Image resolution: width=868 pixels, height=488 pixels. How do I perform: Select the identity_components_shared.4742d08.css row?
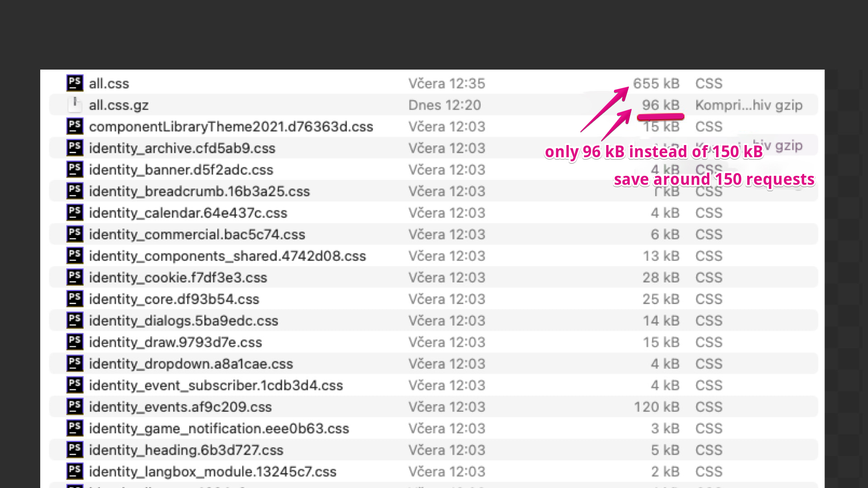point(227,256)
